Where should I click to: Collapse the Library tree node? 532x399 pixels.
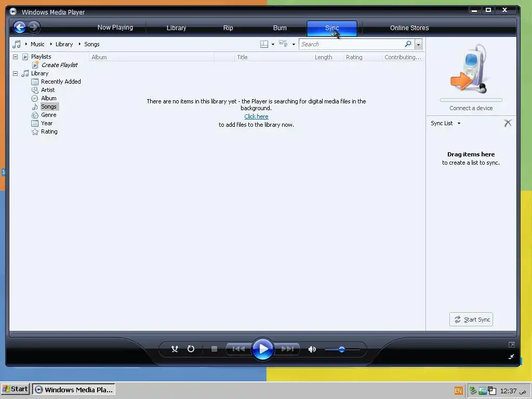tap(15, 73)
